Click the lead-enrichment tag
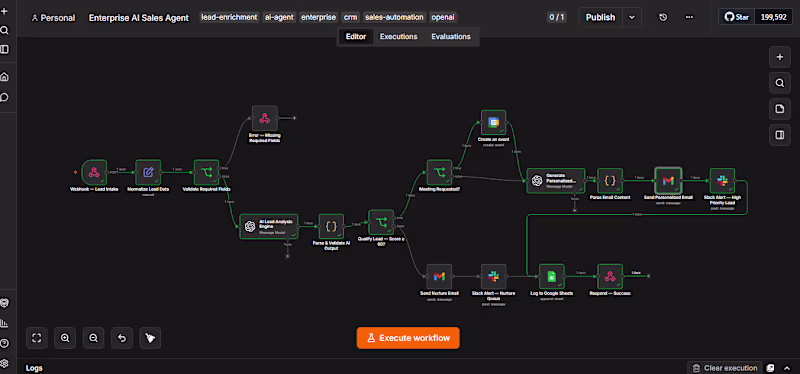This screenshot has height=374, width=800. click(229, 17)
